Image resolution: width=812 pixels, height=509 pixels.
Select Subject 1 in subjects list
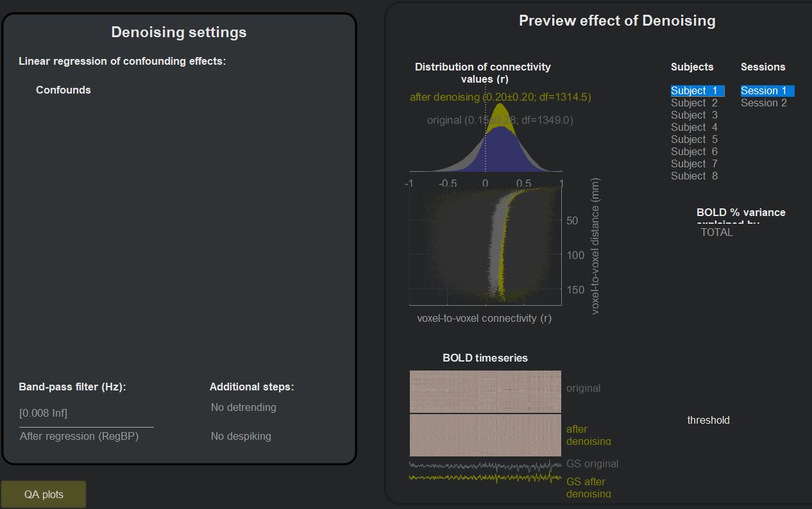coord(695,91)
